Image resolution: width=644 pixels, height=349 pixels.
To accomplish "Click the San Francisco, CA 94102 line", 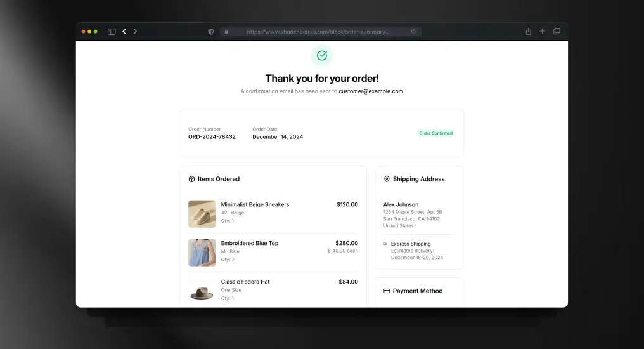I will coord(411,219).
